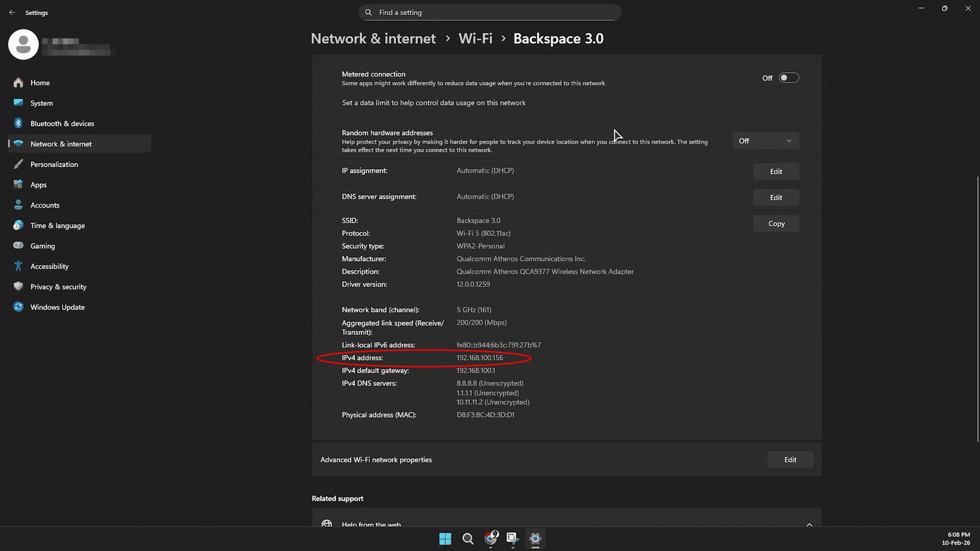Click link speed 200/200 (Mbps)
Image resolution: width=980 pixels, height=551 pixels.
482,323
